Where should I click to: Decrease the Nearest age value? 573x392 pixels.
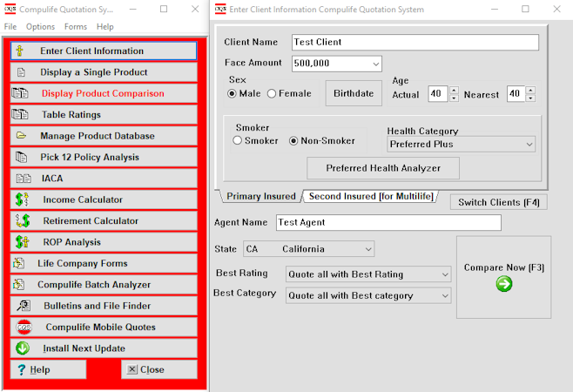[x=530, y=98]
